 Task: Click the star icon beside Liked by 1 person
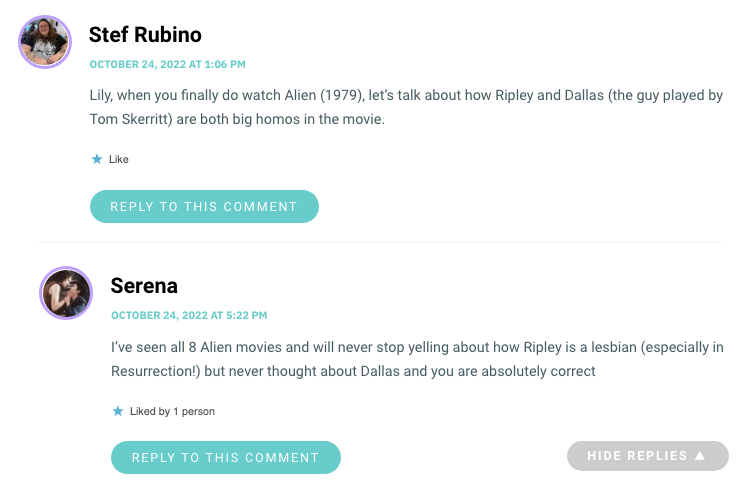point(118,411)
